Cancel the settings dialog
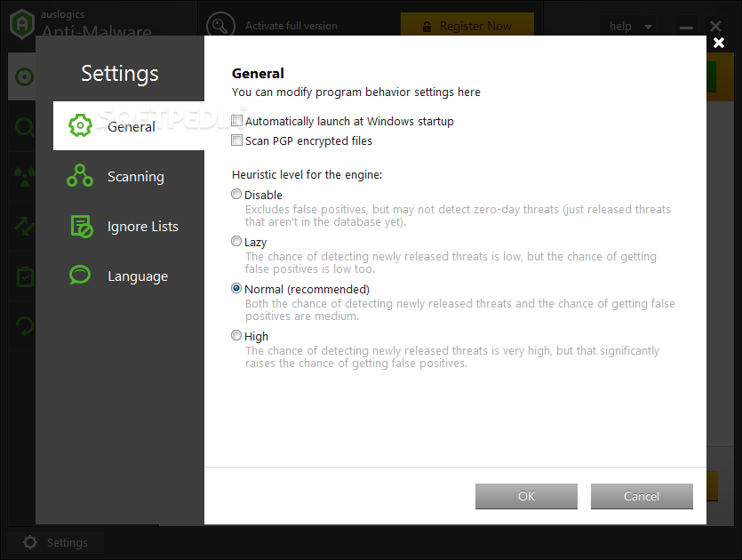The width and height of the screenshot is (742, 560). 642,496
